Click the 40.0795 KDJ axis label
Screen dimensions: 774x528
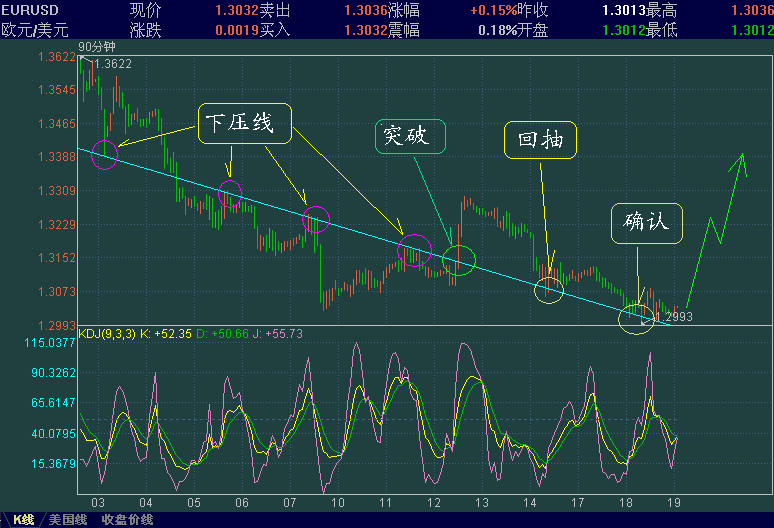coord(53,434)
